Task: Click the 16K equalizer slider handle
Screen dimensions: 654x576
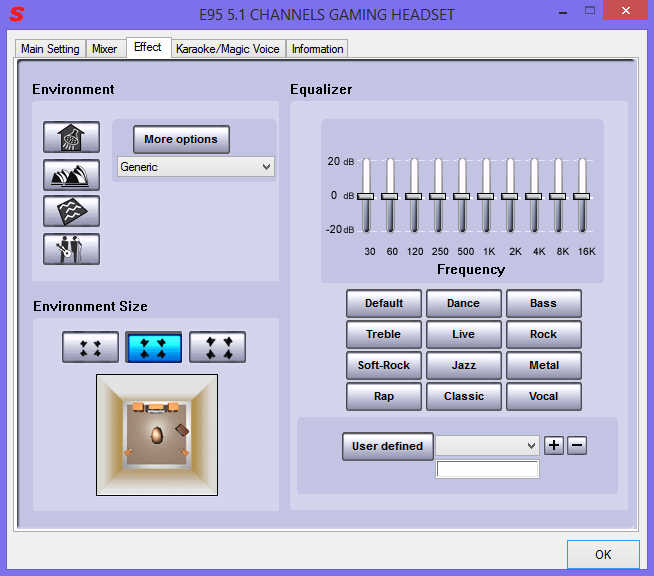Action: tap(582, 196)
